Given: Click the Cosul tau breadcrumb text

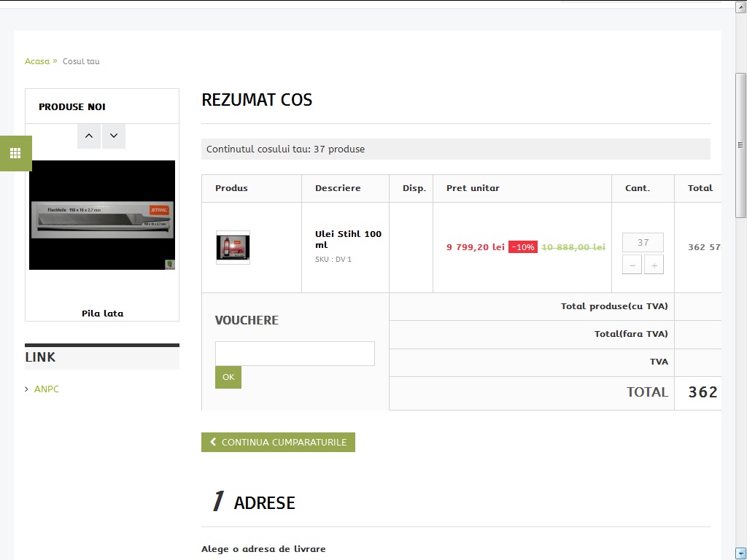Looking at the screenshot, I should point(81,61).
